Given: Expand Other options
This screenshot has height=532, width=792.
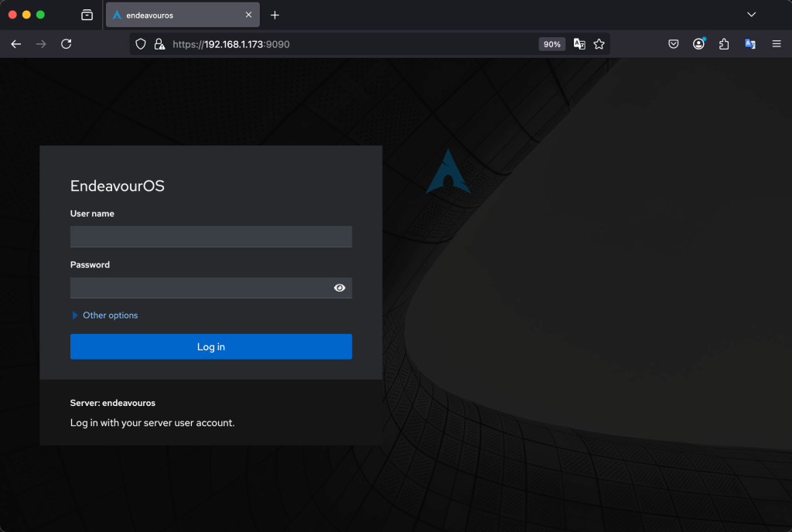Looking at the screenshot, I should coord(105,315).
